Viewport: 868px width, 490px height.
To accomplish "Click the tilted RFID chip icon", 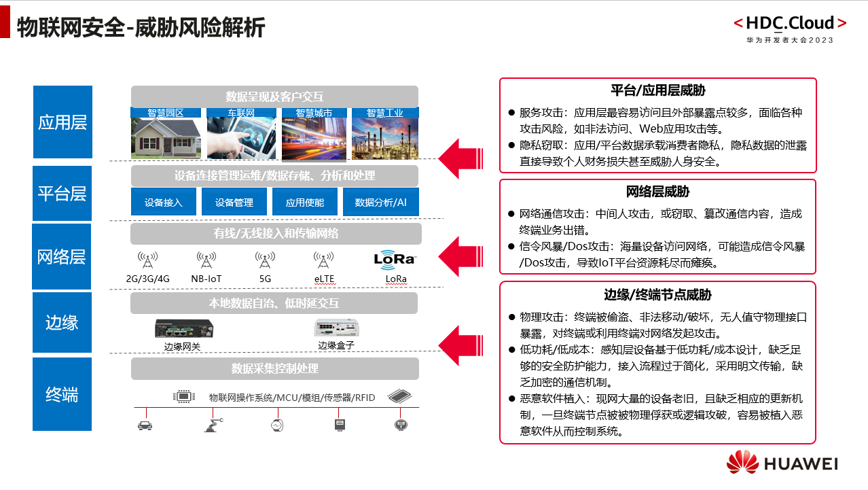I will coord(401,396).
